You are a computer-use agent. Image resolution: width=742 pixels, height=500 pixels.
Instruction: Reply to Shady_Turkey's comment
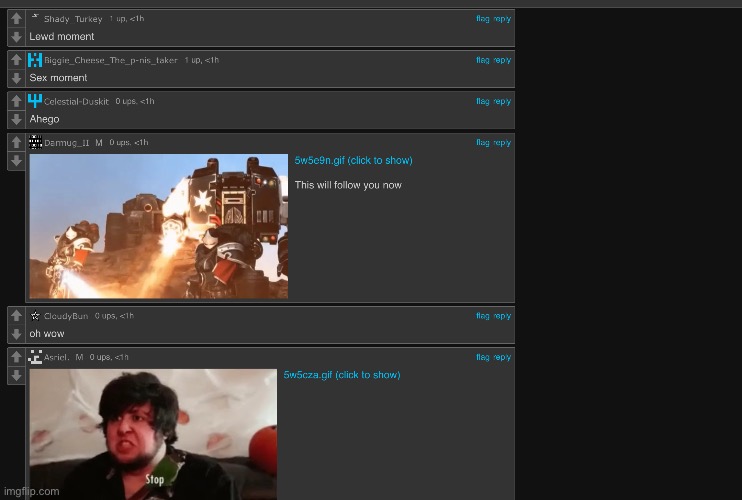[502, 19]
